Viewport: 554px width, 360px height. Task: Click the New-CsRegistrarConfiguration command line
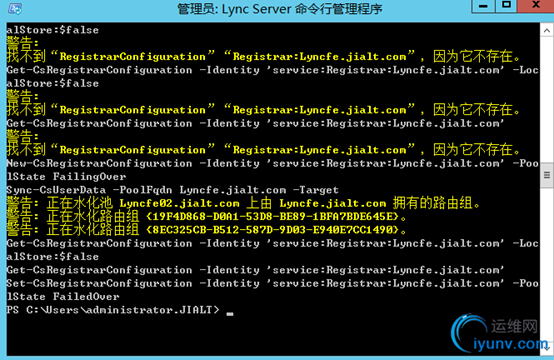point(272,163)
